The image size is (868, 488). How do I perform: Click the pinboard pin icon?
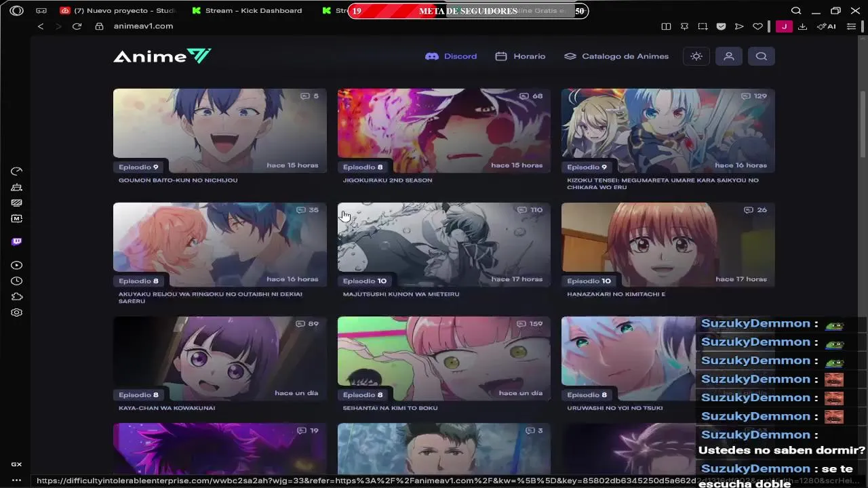684,26
